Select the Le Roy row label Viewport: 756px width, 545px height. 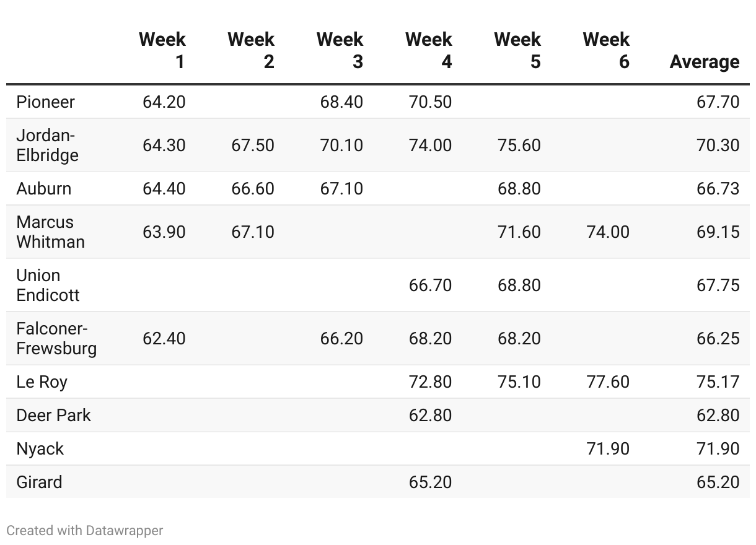click(42, 381)
